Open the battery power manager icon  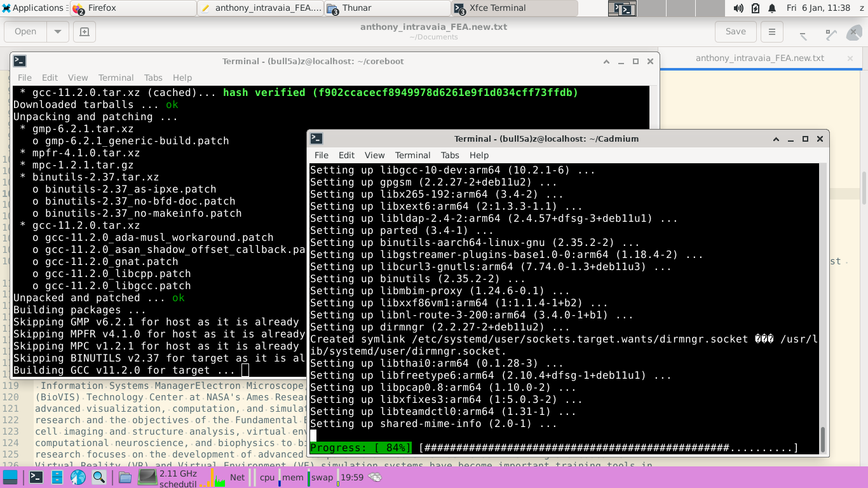tap(756, 8)
